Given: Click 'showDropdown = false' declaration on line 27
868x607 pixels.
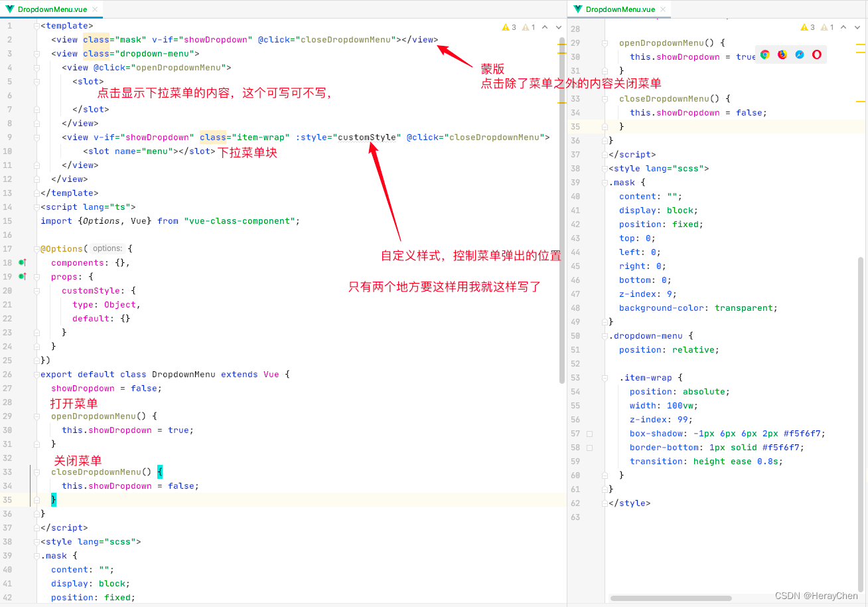Looking at the screenshot, I should (106, 388).
